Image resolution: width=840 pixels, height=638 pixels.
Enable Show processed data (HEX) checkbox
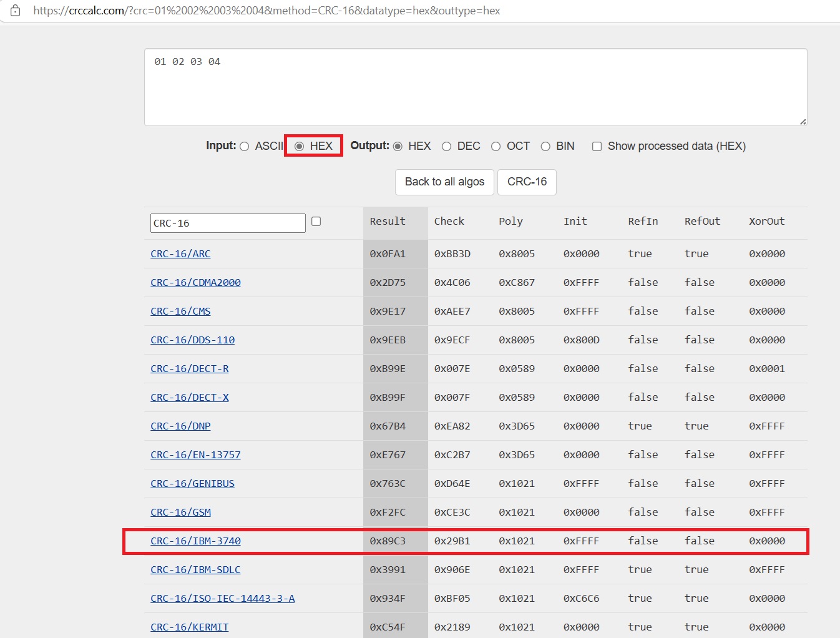tap(597, 146)
